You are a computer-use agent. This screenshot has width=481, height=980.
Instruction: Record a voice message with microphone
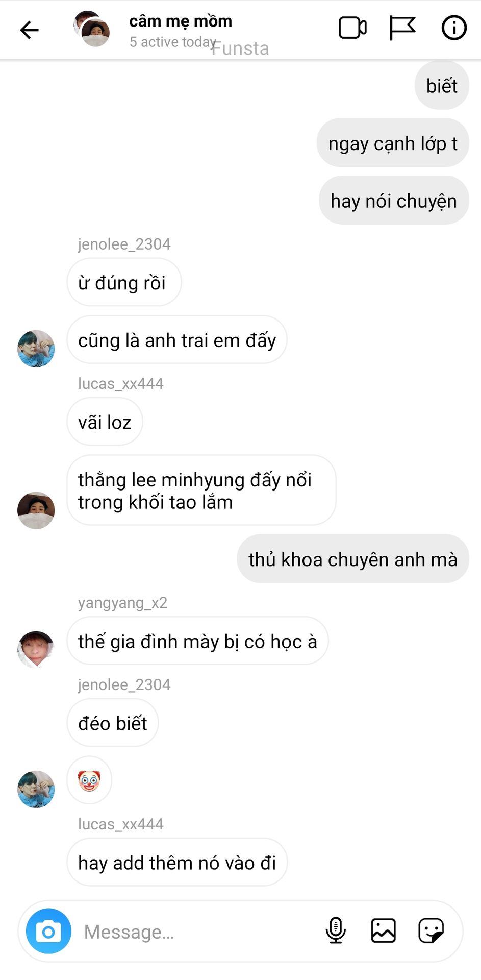335,930
